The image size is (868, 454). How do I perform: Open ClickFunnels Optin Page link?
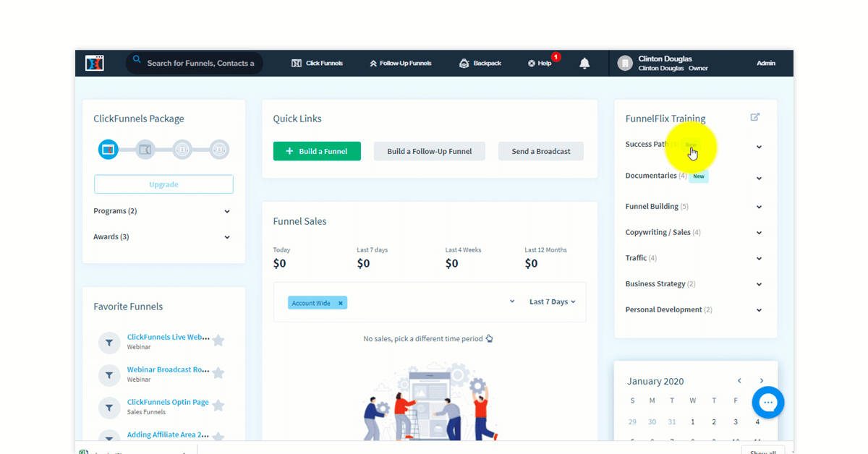168,402
